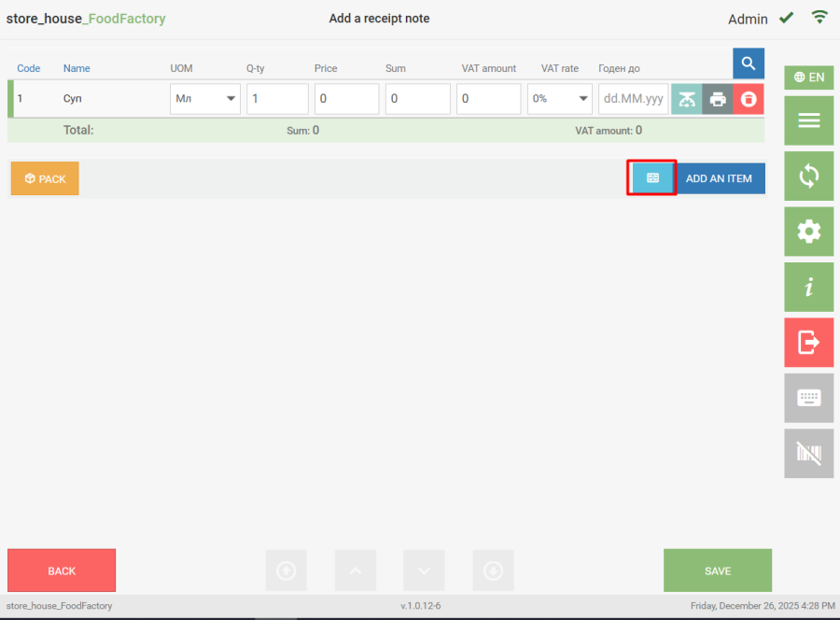Image resolution: width=840 pixels, height=620 pixels.
Task: Toggle the crossed-out barcode scanner button
Action: (x=808, y=454)
